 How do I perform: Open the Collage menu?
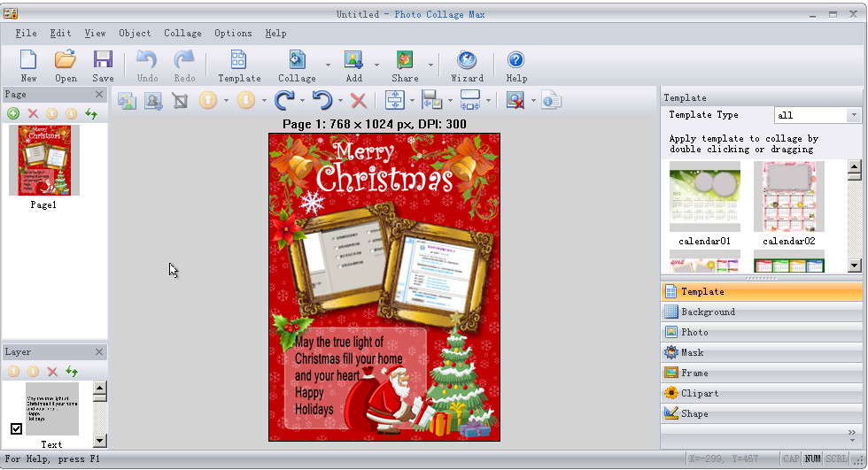[x=182, y=33]
